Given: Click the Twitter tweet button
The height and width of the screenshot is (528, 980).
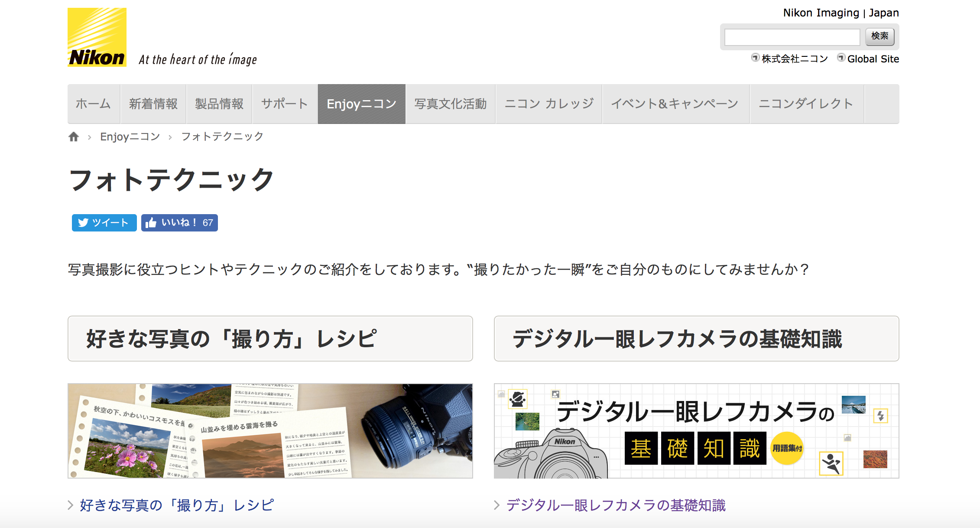Looking at the screenshot, I should tap(104, 223).
